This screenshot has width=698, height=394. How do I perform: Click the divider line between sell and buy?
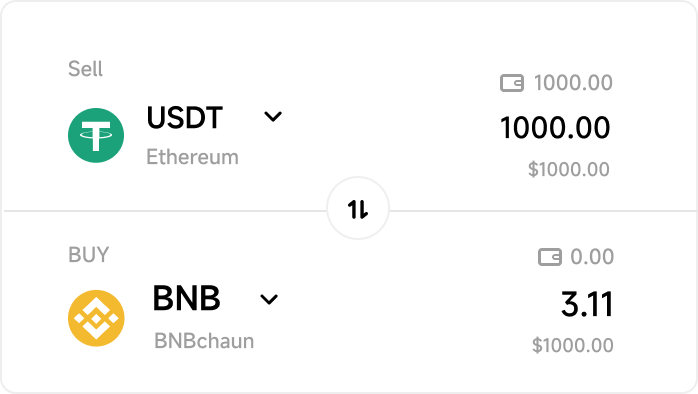165,211
